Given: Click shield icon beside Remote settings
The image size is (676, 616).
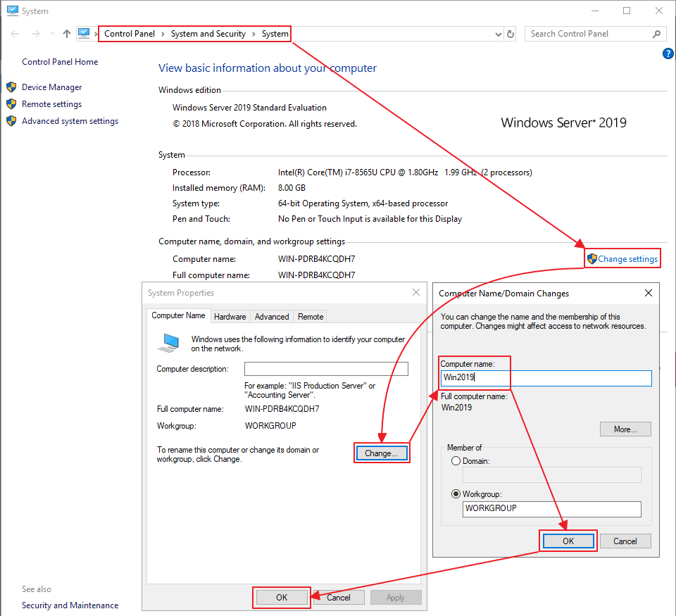Looking at the screenshot, I should click(12, 104).
